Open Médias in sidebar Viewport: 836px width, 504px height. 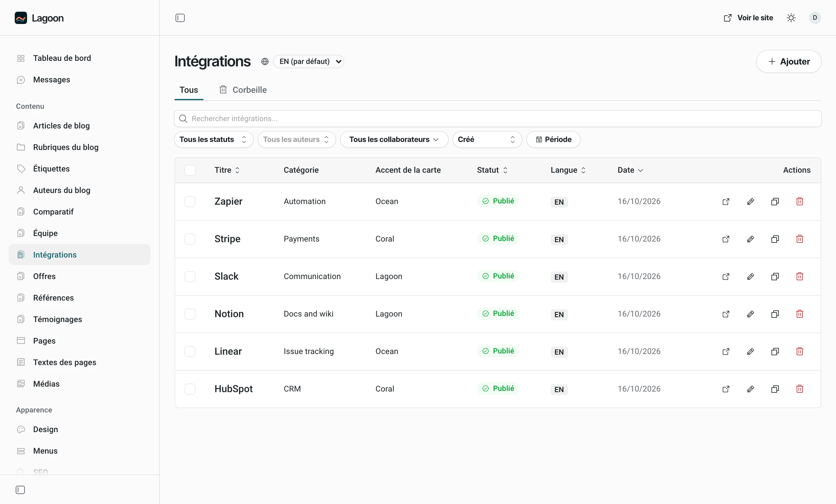tap(79, 384)
